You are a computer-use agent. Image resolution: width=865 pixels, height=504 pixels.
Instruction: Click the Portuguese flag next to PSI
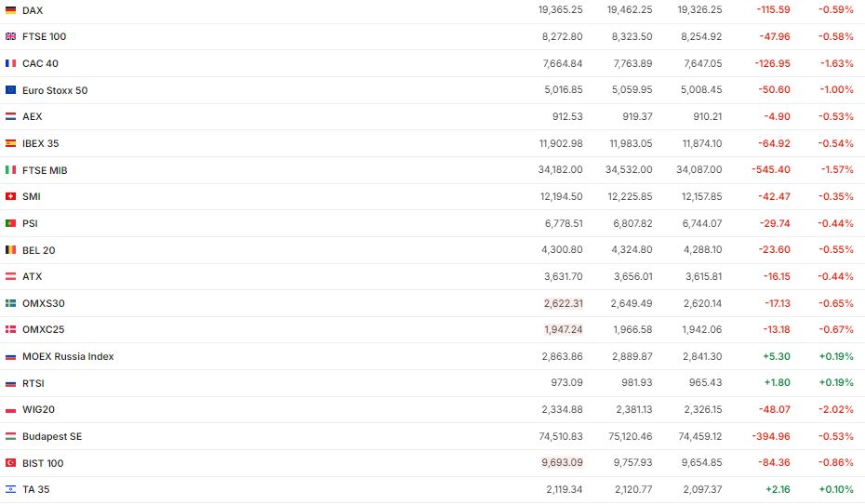click(10, 223)
